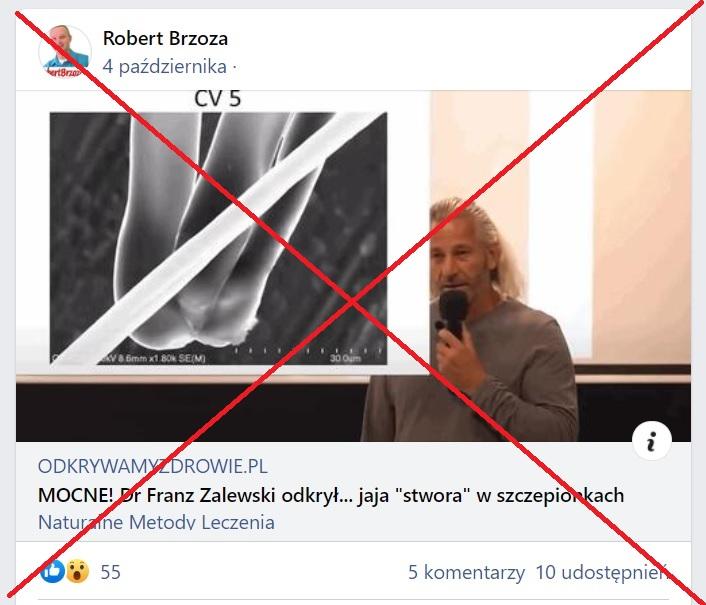706x605 pixels.
Task: Click the gray microscope image in preview
Action: 218,238
